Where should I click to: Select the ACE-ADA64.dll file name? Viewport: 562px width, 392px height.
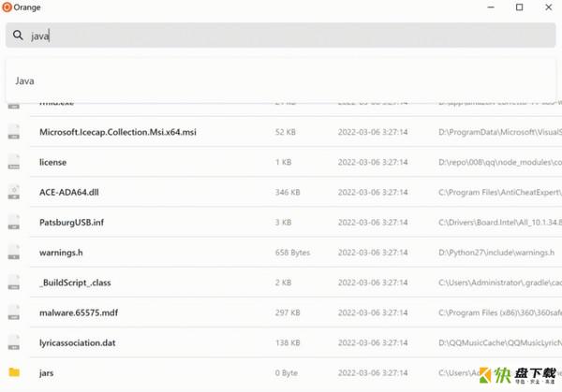pos(69,192)
